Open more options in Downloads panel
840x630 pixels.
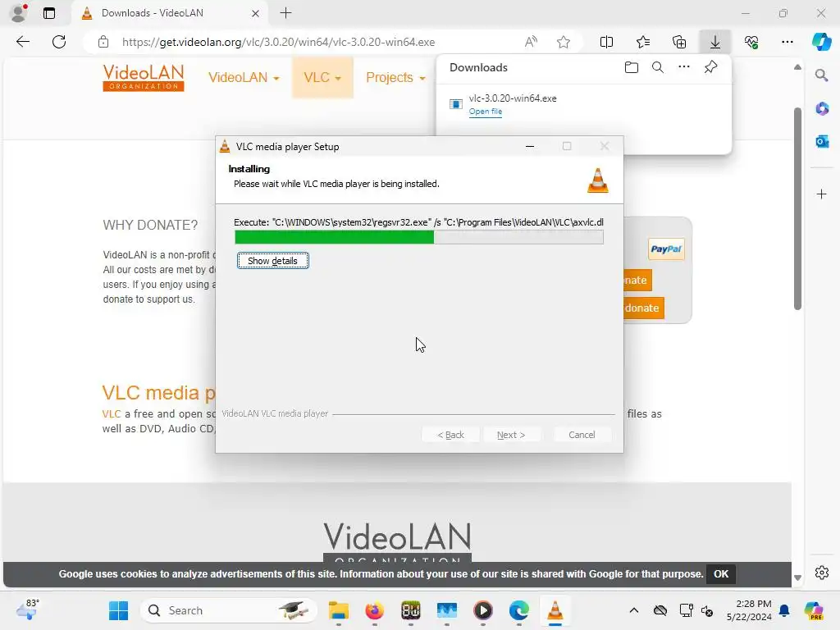click(x=684, y=67)
